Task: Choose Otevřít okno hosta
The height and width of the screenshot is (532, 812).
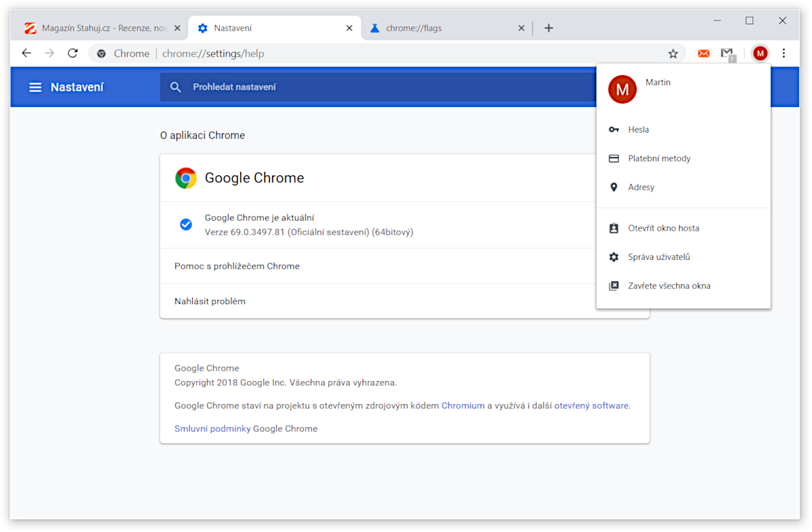Action: 683,228
